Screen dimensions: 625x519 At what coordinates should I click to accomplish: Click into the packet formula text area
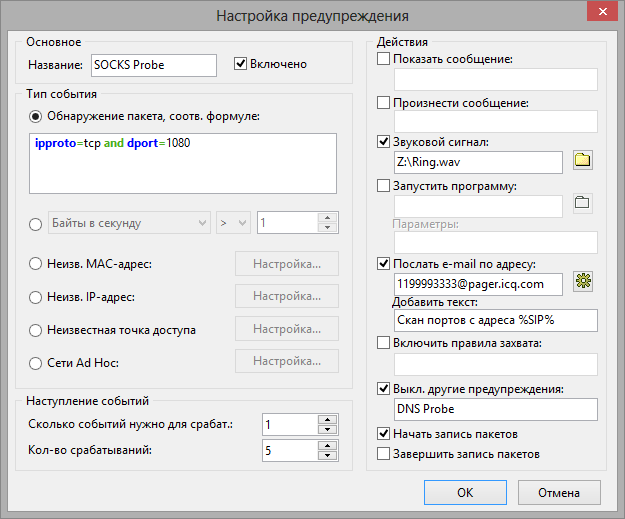[183, 163]
